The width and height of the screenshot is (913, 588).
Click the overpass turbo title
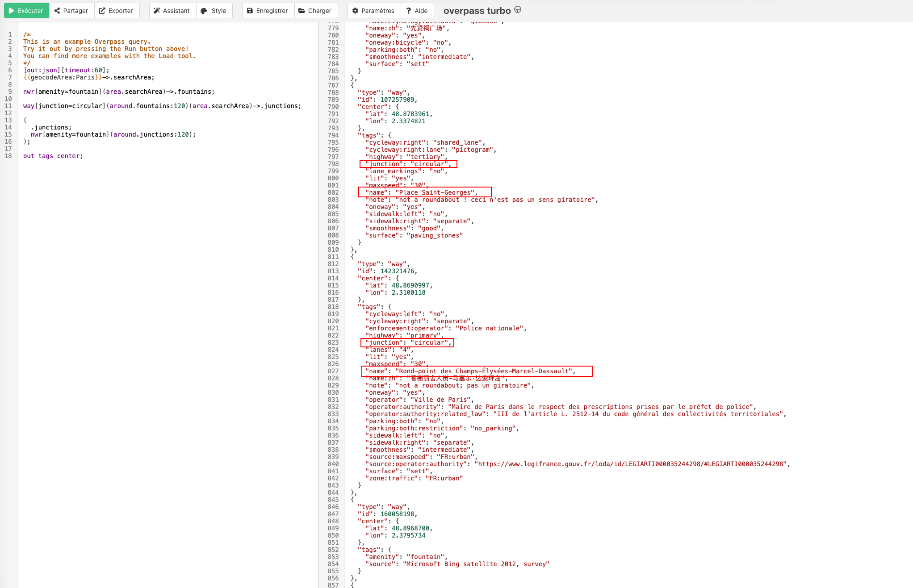pyautogui.click(x=477, y=11)
